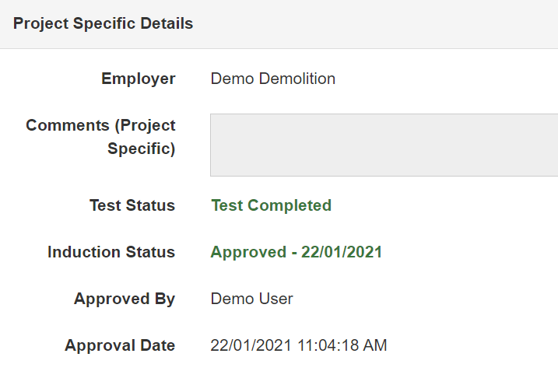The image size is (558, 392).
Task: Select the Demo Demolition employer value
Action: (x=272, y=79)
